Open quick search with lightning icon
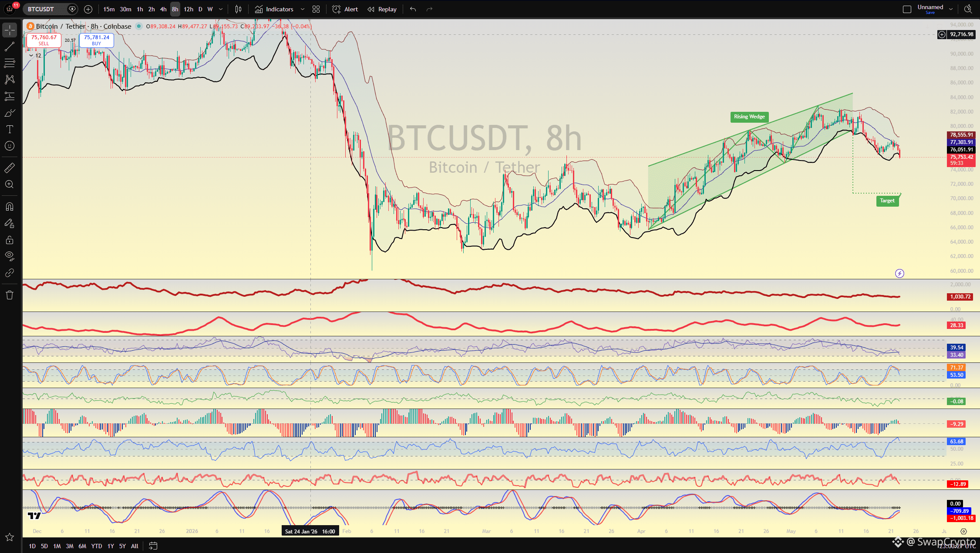The height and width of the screenshot is (553, 980). tap(968, 9)
